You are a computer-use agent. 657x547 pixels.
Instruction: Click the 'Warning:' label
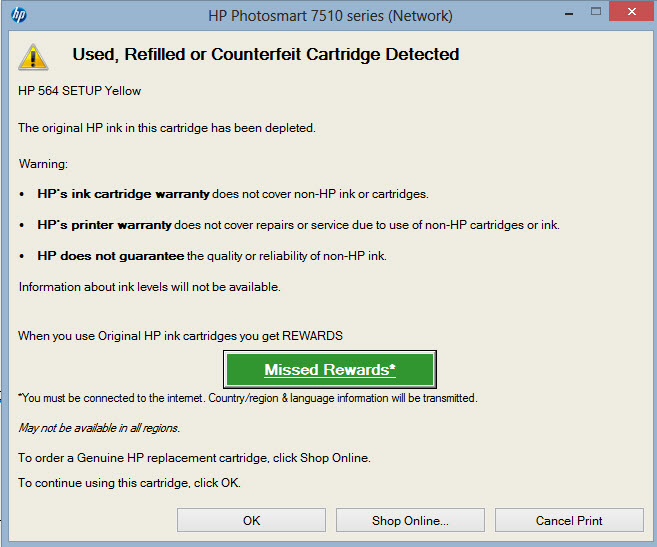point(43,163)
